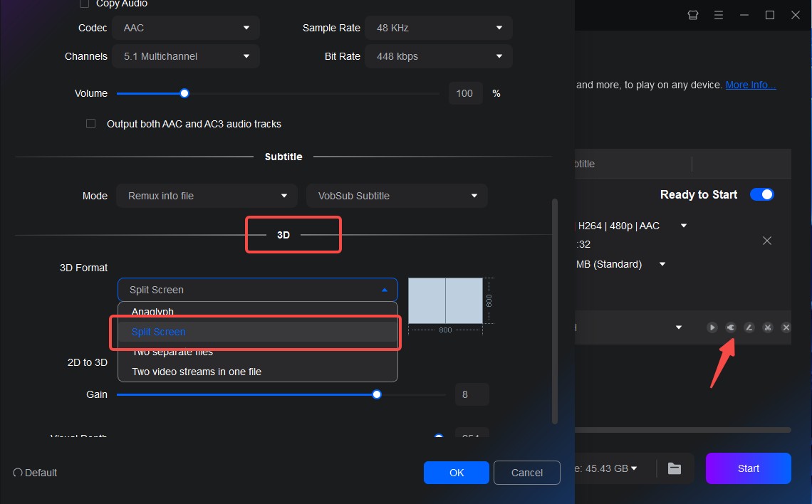Open the subtitle Mode Remux into file dropdown
The height and width of the screenshot is (504, 812).
pyautogui.click(x=207, y=196)
